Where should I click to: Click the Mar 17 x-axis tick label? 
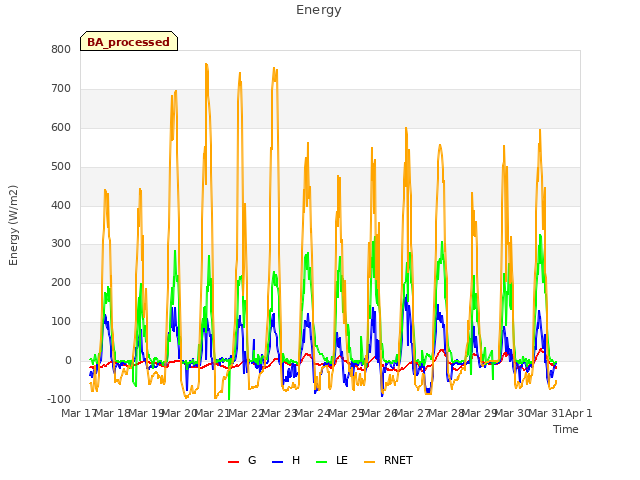(x=78, y=413)
